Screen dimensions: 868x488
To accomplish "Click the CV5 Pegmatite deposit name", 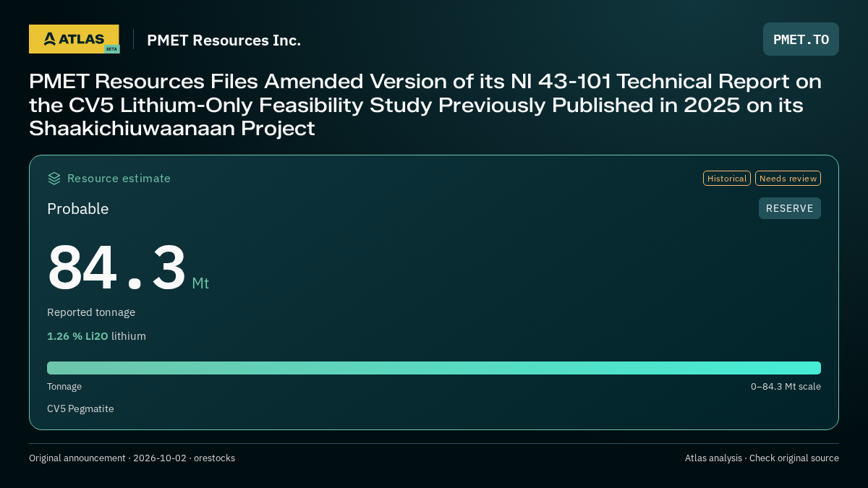I will [80, 409].
